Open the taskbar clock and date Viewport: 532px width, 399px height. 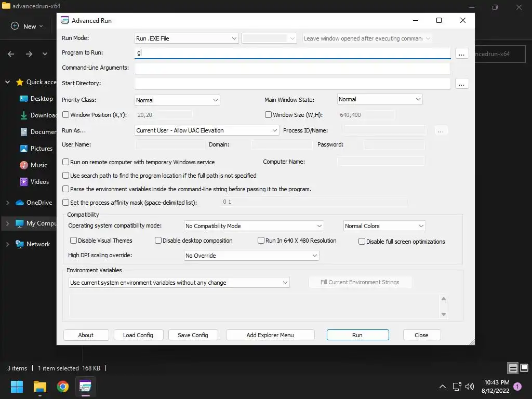point(495,387)
